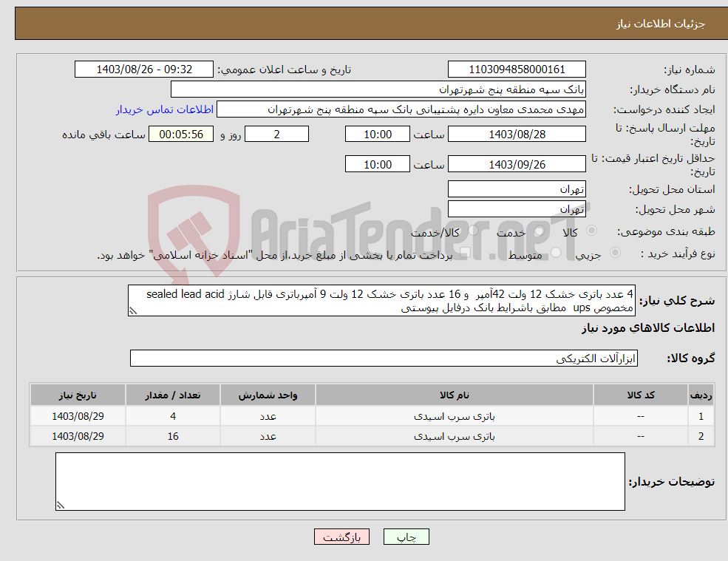
Task: Click the buyer notes text area
Action: [340, 482]
